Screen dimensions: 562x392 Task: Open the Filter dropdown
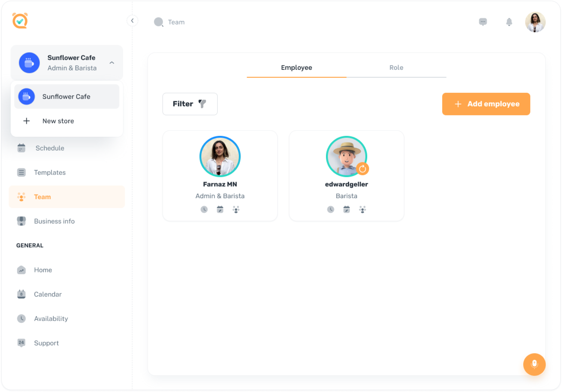pos(190,104)
